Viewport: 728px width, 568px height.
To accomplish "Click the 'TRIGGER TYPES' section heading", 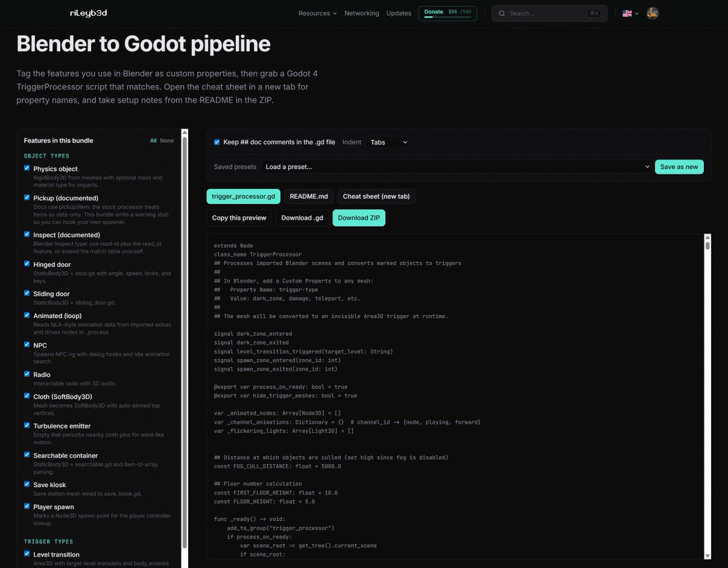I will [49, 541].
